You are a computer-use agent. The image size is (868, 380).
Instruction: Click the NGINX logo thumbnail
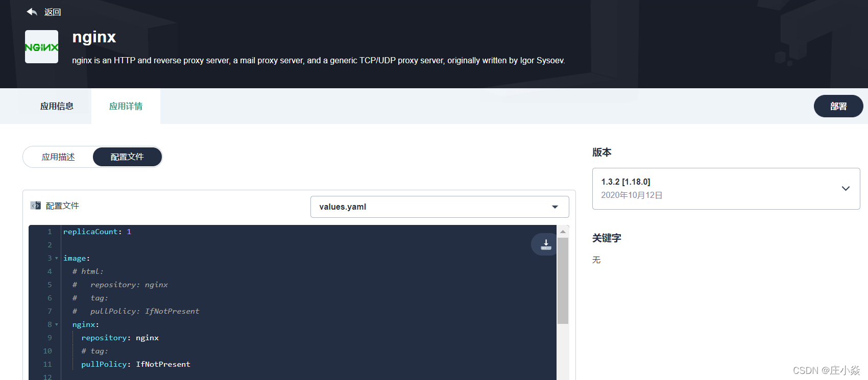[41, 47]
